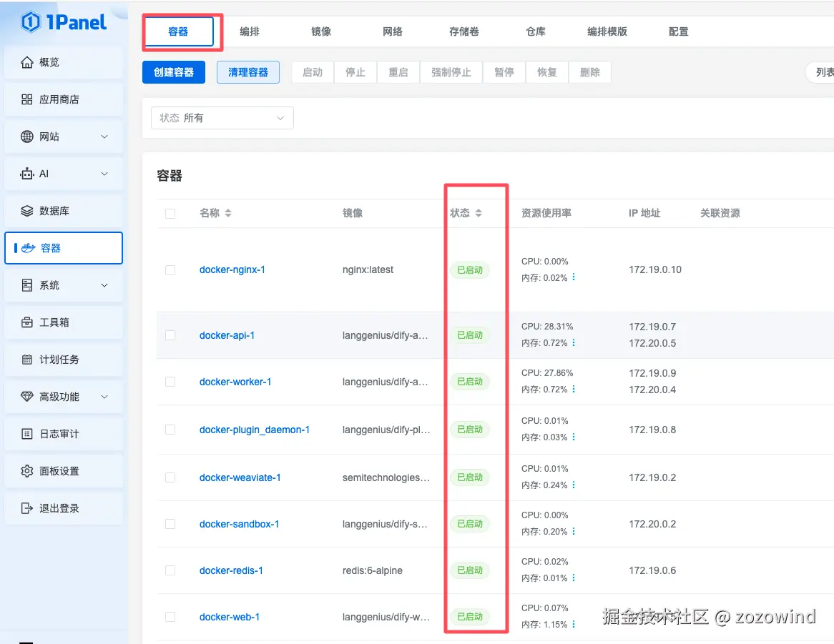The width and height of the screenshot is (834, 644).
Task: Select the docker-nginx-1 row checkbox
Action: pos(170,270)
